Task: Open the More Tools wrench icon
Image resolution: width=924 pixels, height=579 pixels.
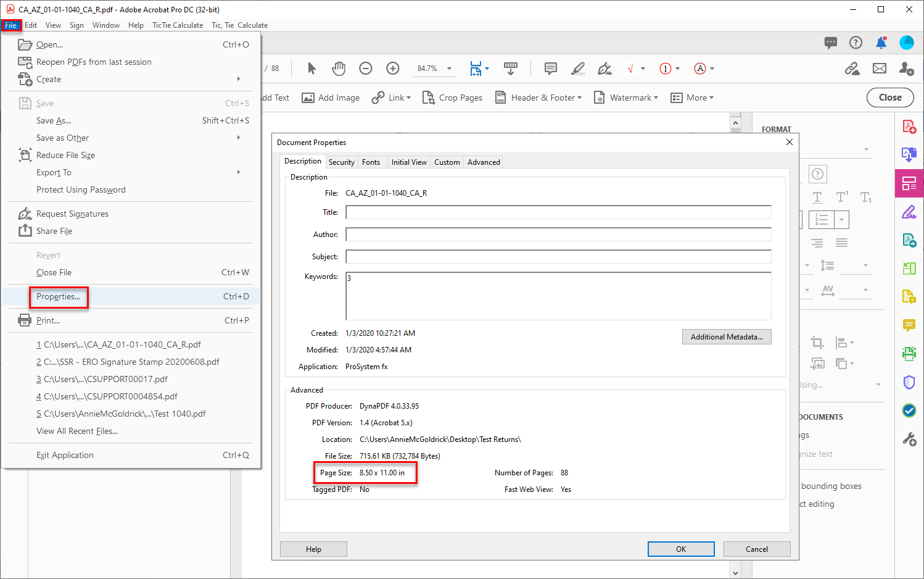Action: 909,439
